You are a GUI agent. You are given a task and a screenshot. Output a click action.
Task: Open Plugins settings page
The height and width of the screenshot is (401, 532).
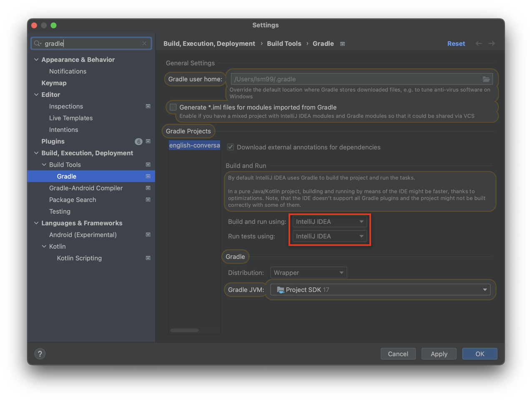point(53,141)
